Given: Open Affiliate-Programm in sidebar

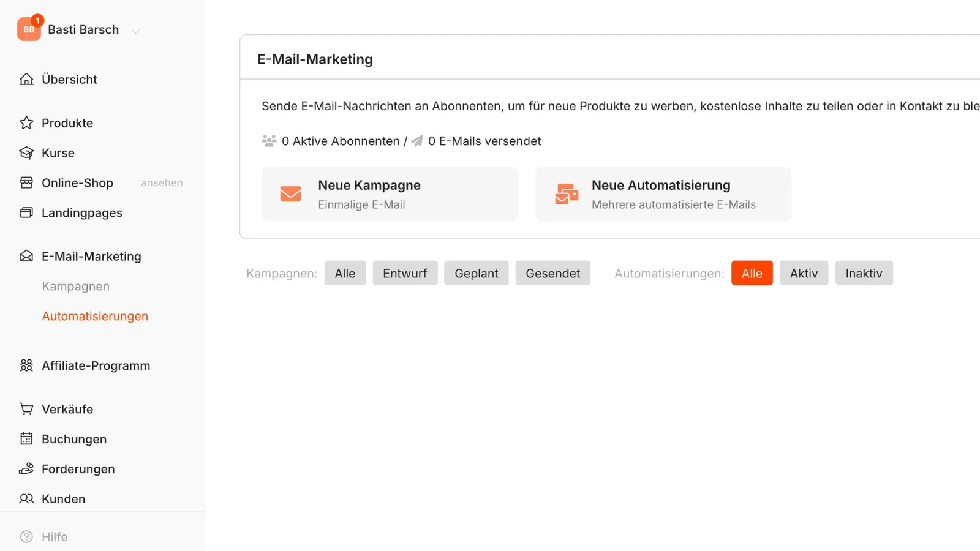Looking at the screenshot, I should point(96,365).
